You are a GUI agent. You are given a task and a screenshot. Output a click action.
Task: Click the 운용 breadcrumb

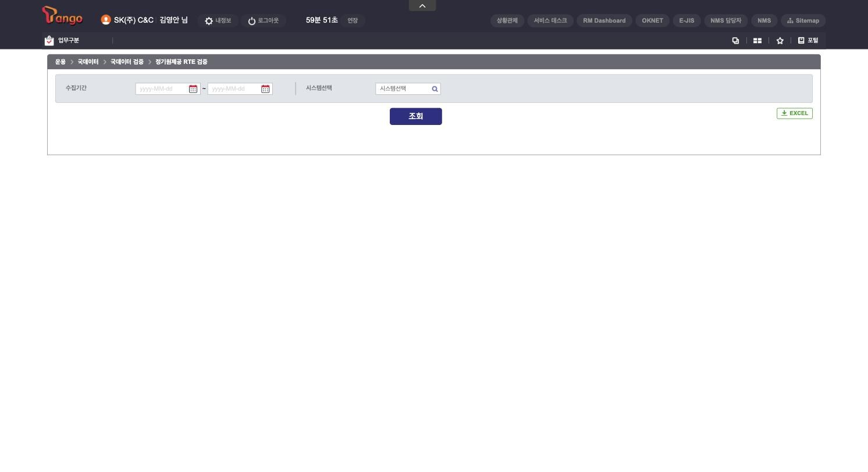[61, 62]
